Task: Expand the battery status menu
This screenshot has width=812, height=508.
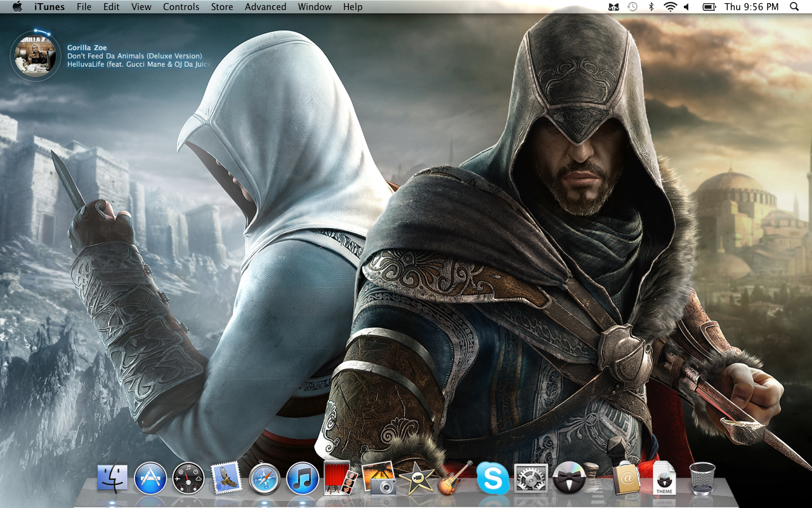Action: click(x=709, y=7)
